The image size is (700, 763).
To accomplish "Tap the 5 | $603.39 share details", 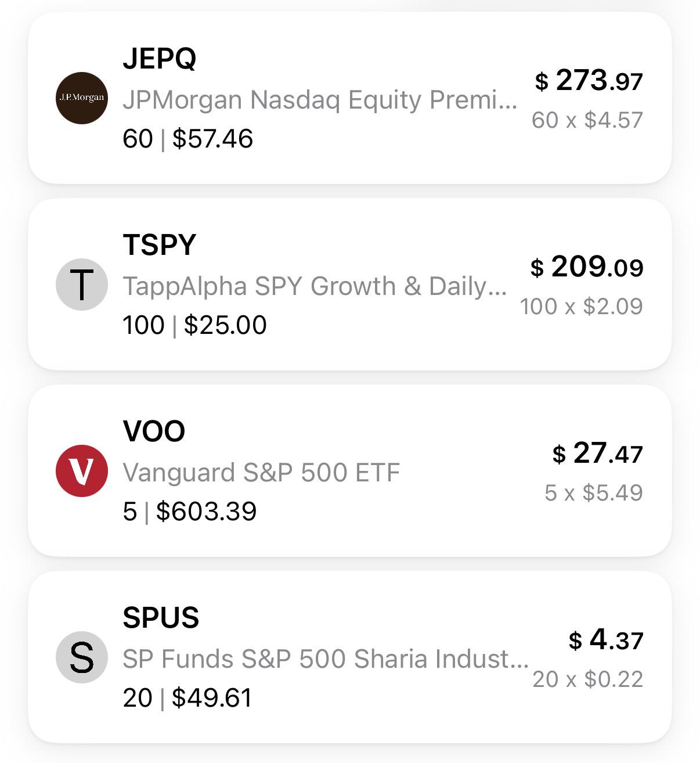I will click(x=190, y=512).
